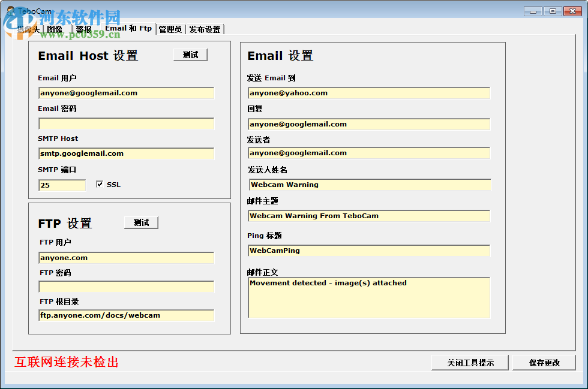Image resolution: width=588 pixels, height=389 pixels.
Task: Click 关闭工具提示 button
Action: tap(470, 363)
